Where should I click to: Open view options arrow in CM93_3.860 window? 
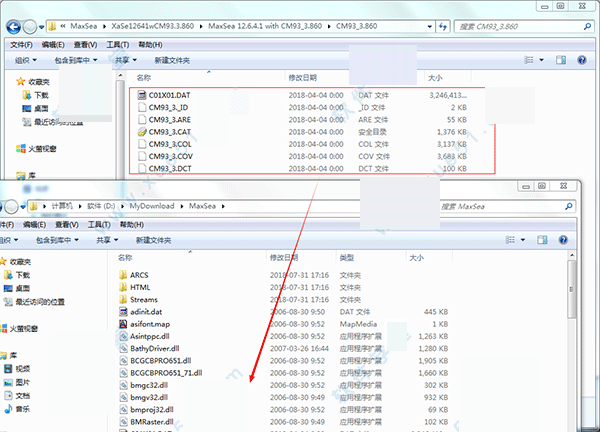tap(541, 60)
